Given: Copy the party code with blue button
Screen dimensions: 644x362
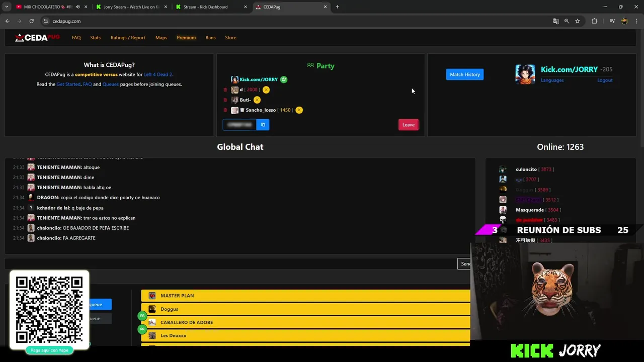Looking at the screenshot, I should pos(263,125).
